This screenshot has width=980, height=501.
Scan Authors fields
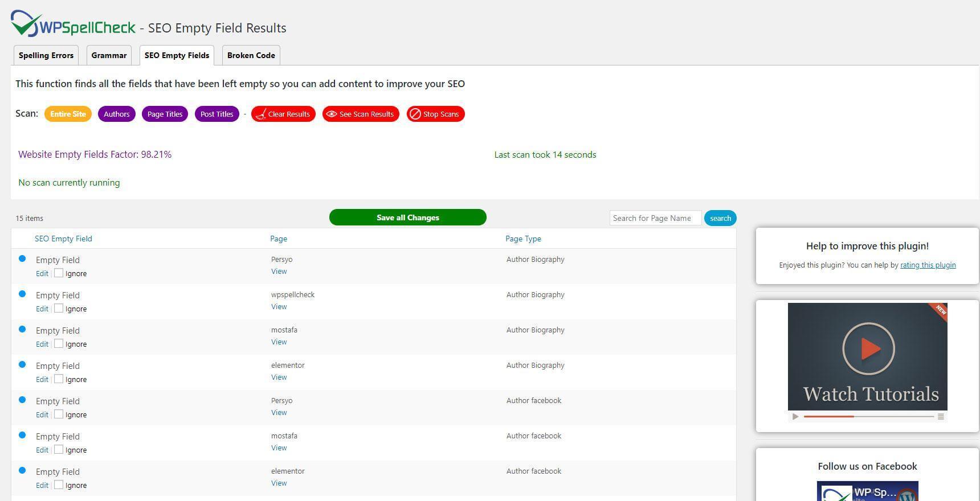pyautogui.click(x=117, y=114)
